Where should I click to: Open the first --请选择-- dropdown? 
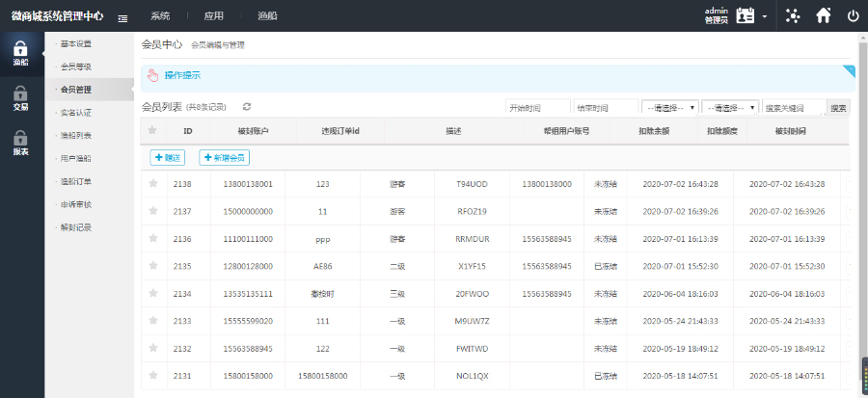point(669,107)
